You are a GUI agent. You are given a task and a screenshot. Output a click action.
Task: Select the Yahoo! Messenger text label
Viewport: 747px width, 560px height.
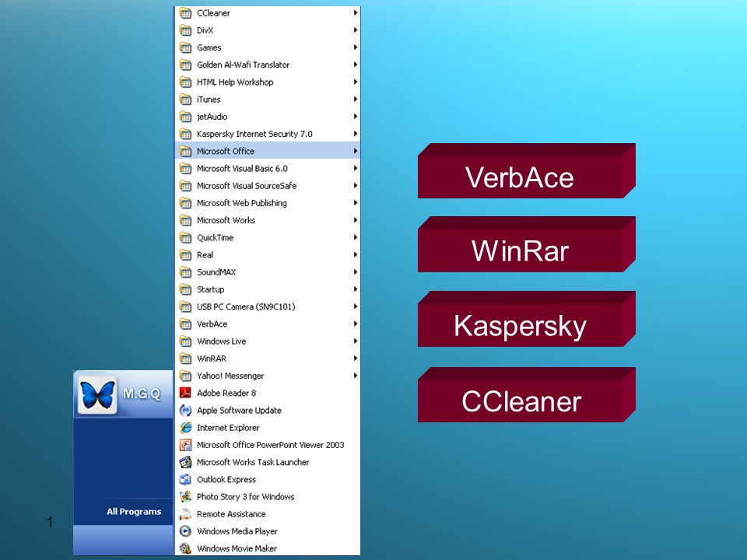point(230,376)
